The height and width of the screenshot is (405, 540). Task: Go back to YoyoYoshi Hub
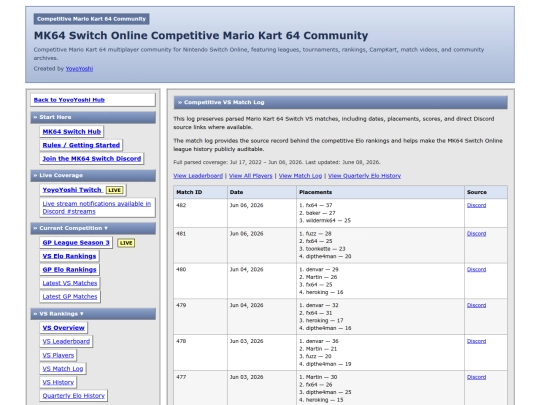pos(69,100)
